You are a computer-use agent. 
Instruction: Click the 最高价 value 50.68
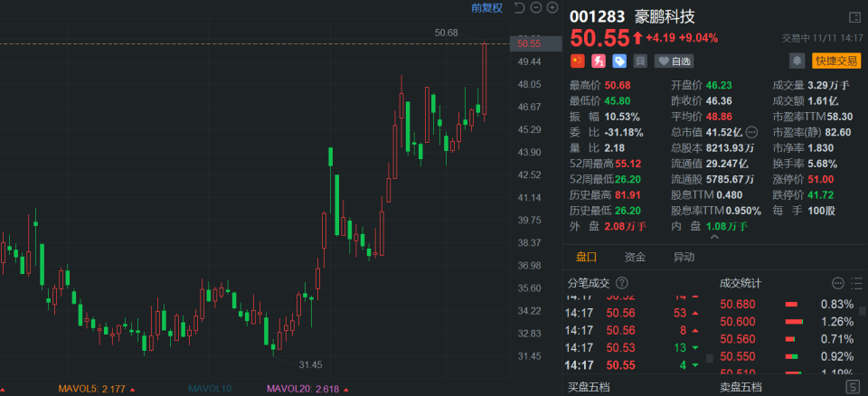tap(618, 85)
